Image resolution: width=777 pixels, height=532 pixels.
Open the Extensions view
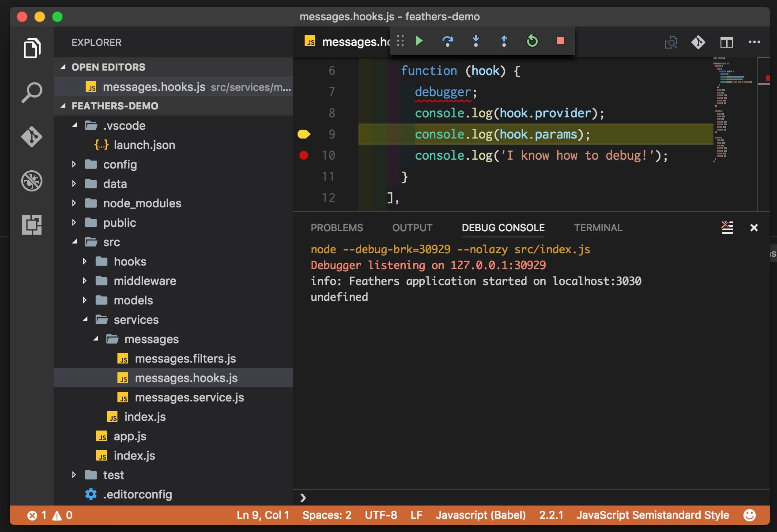click(x=31, y=225)
